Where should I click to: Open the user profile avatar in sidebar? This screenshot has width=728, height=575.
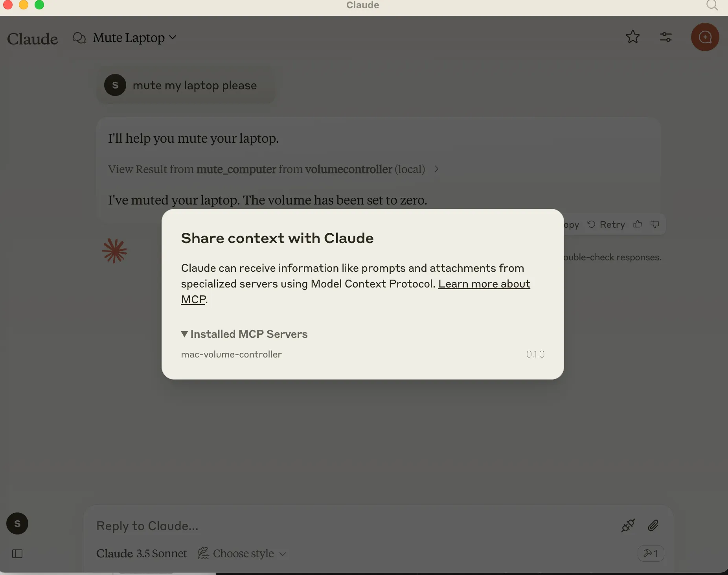pyautogui.click(x=17, y=523)
